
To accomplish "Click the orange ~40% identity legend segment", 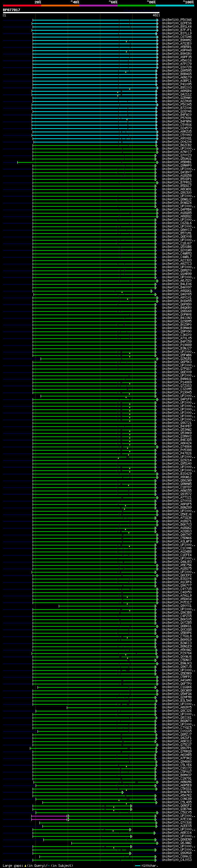I will pyautogui.click(x=60, y=6).
